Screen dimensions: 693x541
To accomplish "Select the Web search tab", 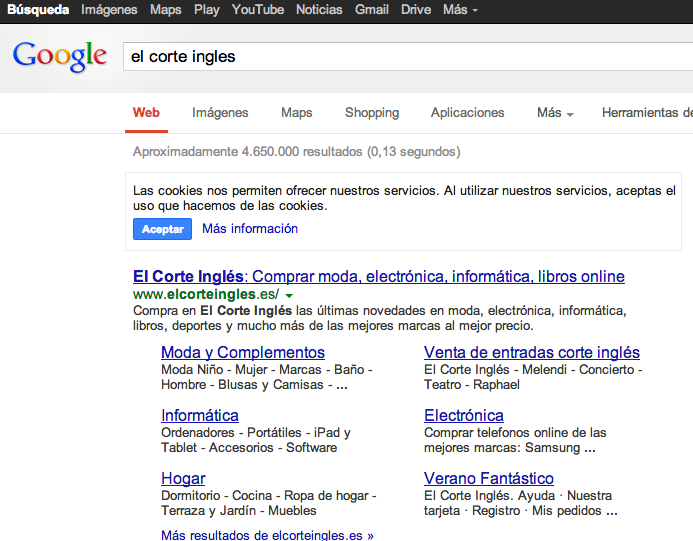I will click(x=146, y=113).
